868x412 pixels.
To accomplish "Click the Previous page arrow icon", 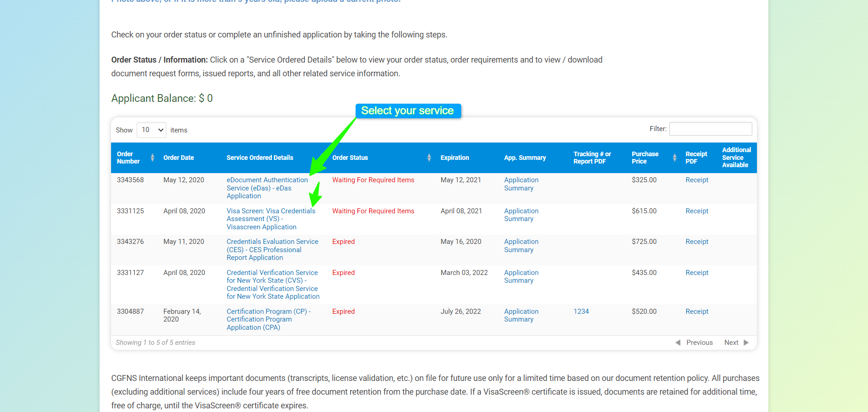I will click(x=678, y=343).
